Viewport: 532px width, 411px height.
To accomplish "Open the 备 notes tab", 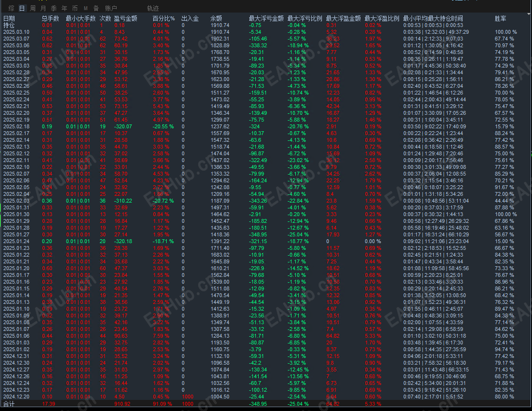I will [x=96, y=8].
